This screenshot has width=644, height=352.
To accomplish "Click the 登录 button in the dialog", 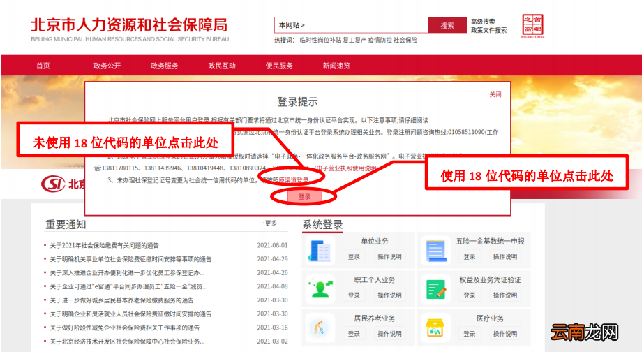I will (304, 196).
